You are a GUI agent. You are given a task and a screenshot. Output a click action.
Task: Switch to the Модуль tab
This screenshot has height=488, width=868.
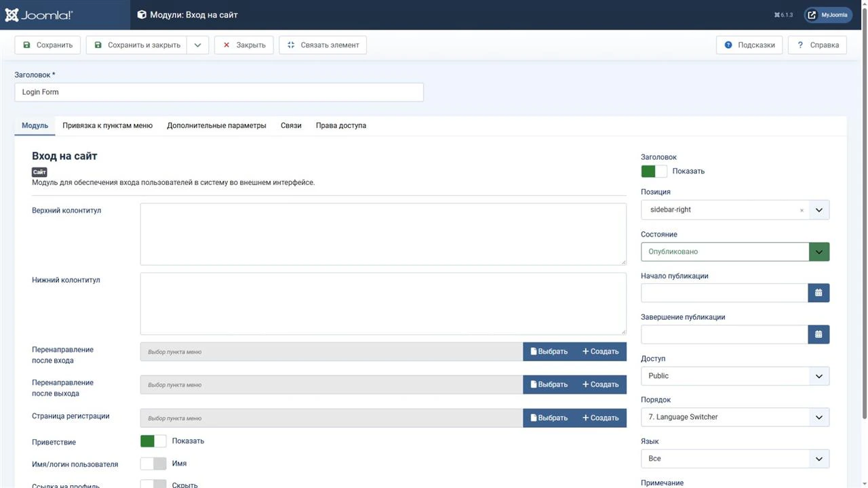35,125
